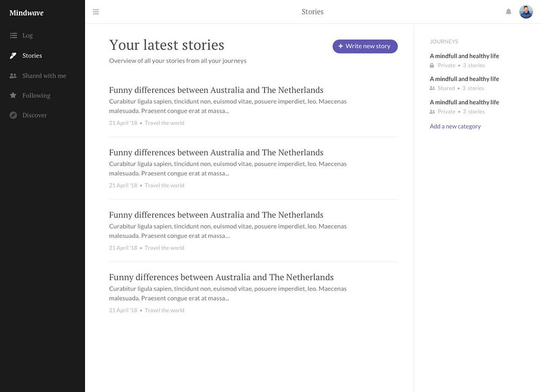Click the lock icon next to Private
The image size is (541, 392).
point(432,65)
